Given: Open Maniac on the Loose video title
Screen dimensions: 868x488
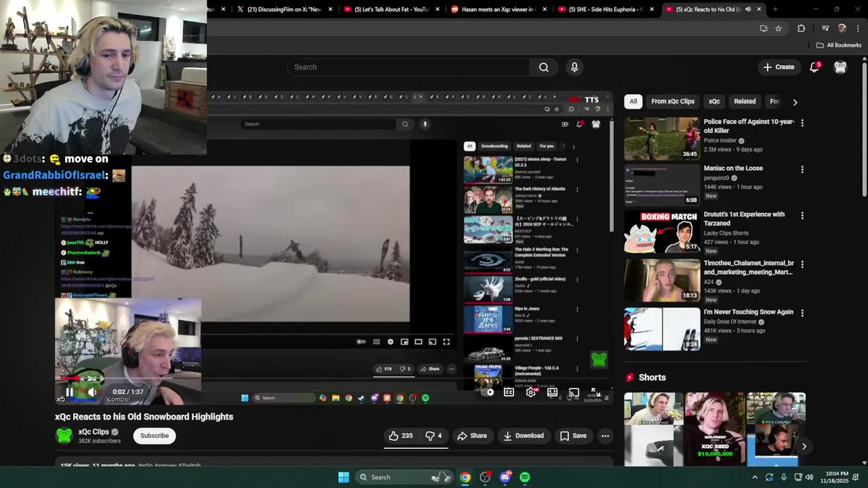Looking at the screenshot, I should pyautogui.click(x=733, y=168).
